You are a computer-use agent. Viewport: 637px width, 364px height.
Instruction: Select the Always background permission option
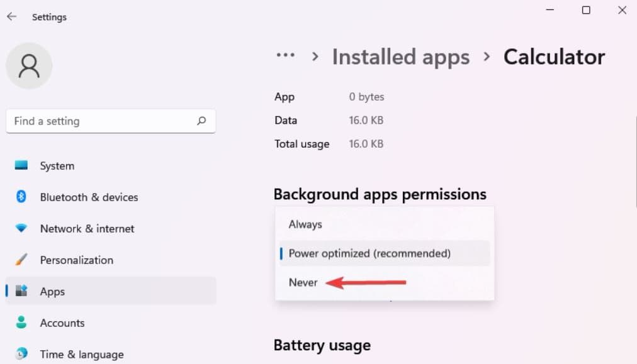tap(305, 224)
